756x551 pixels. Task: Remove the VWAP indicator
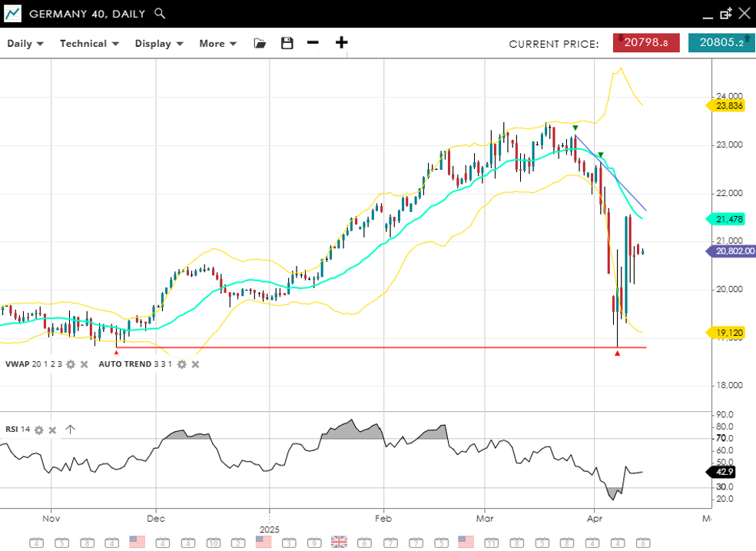tap(84, 363)
